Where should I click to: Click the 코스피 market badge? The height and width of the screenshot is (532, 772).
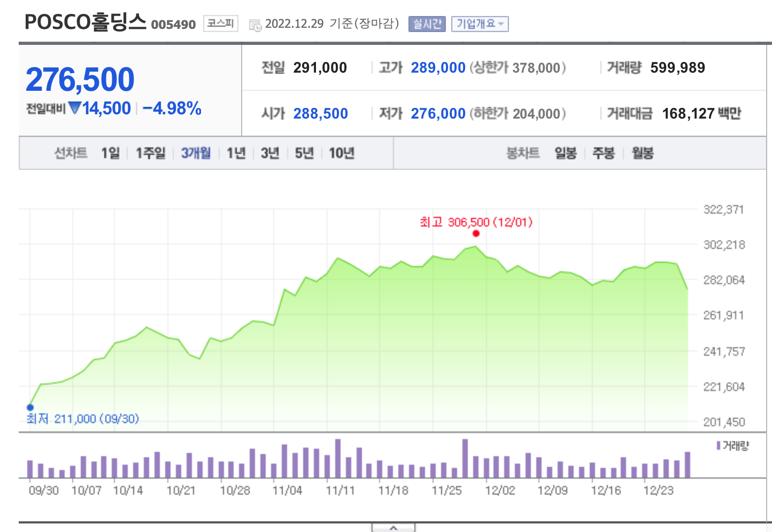[x=221, y=24]
